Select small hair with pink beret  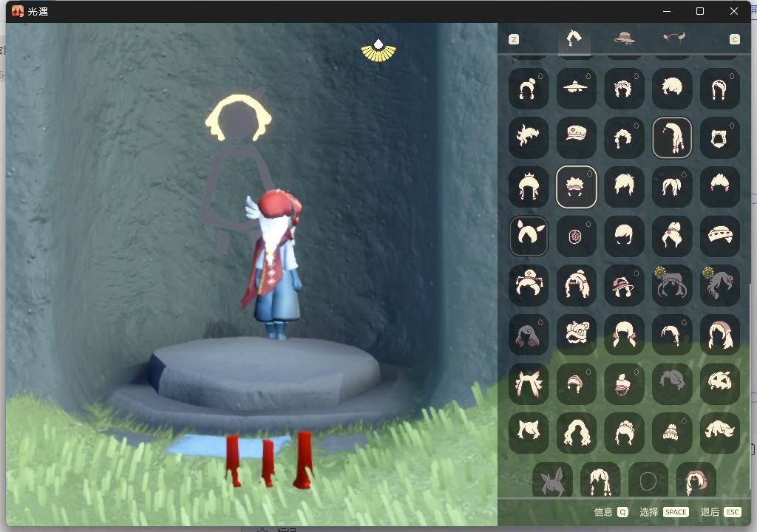point(577,383)
